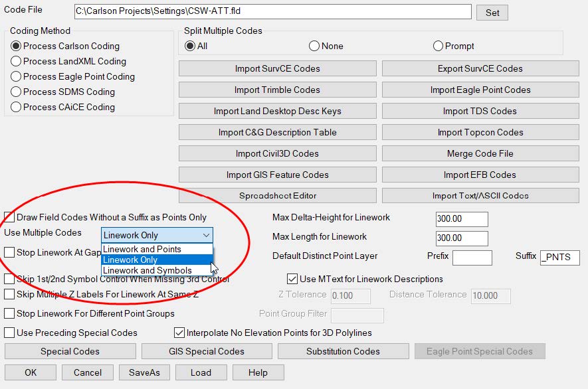Enable Draw Field Codes Without Suffix checkbox
The height and width of the screenshot is (389, 588).
[x=10, y=218]
